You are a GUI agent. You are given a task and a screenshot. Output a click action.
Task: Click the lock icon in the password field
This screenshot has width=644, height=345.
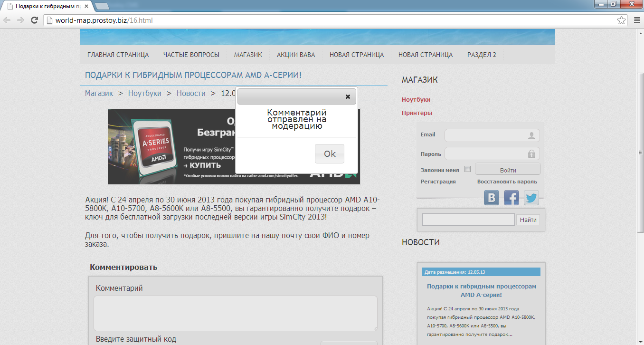click(x=531, y=154)
